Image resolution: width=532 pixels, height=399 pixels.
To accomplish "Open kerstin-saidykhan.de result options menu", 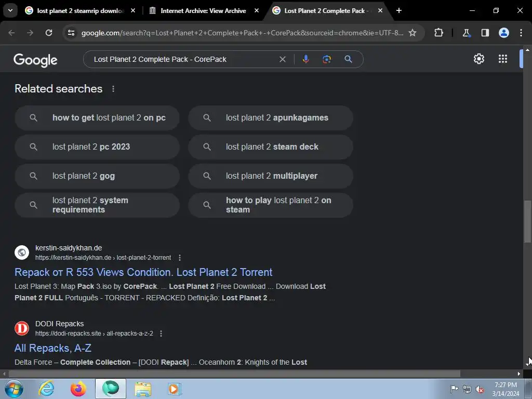I will click(180, 258).
